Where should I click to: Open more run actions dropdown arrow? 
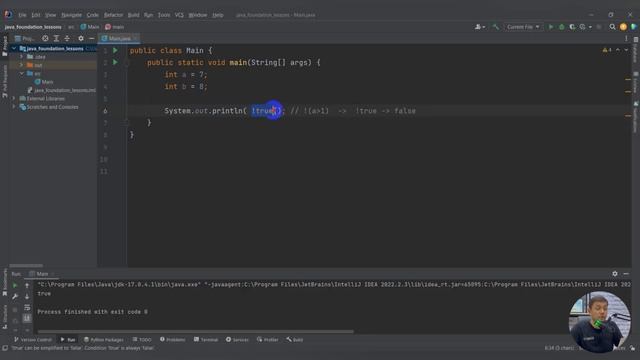pyautogui.click(x=590, y=27)
